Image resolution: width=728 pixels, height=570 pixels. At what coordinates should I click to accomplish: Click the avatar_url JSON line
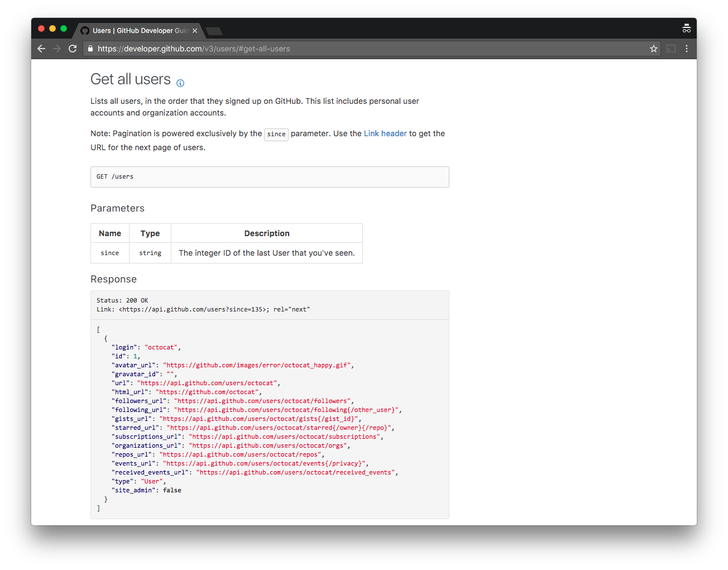(233, 365)
